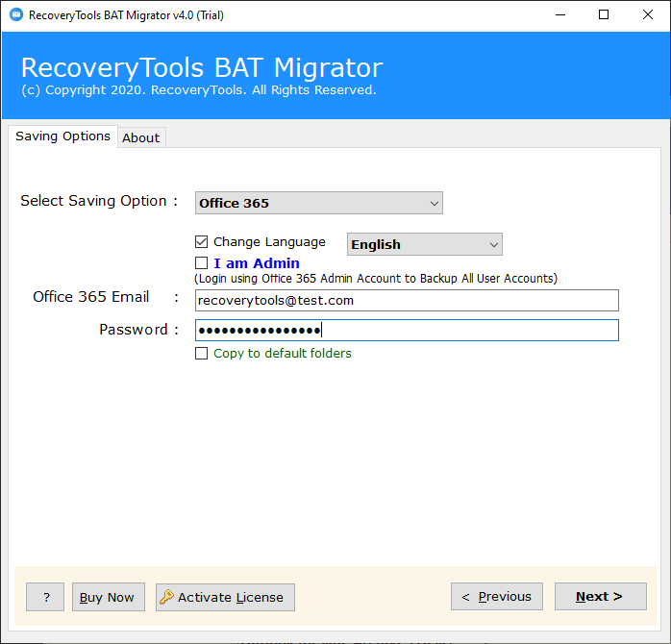
Task: Open the About tab
Action: point(141,137)
